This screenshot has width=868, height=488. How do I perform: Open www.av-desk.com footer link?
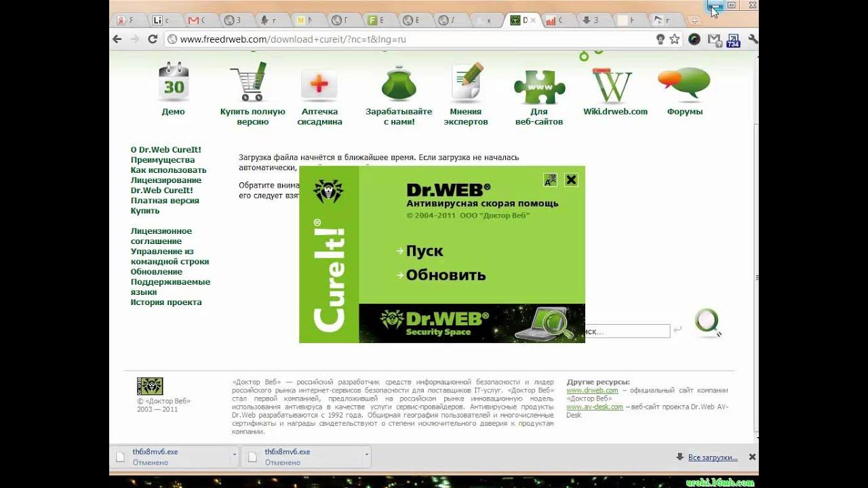[x=595, y=407]
